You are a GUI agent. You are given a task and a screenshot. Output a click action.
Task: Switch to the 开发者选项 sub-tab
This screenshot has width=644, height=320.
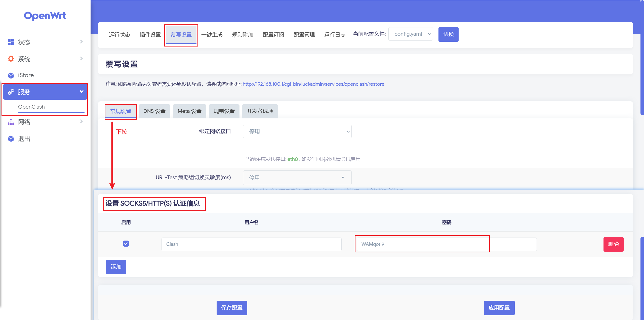[260, 111]
